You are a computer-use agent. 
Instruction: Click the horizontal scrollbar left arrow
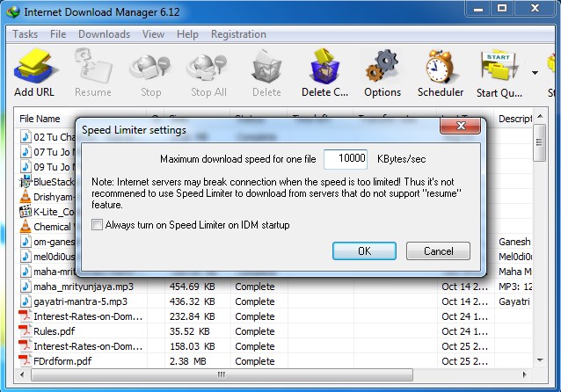point(22,374)
